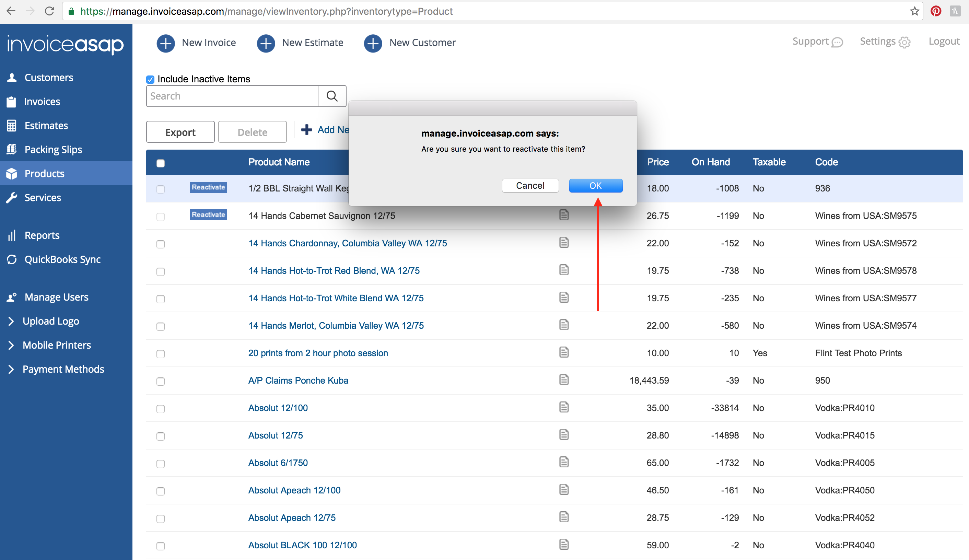The height and width of the screenshot is (560, 969).
Task: Expand the Upload Logo chevron
Action: point(11,321)
